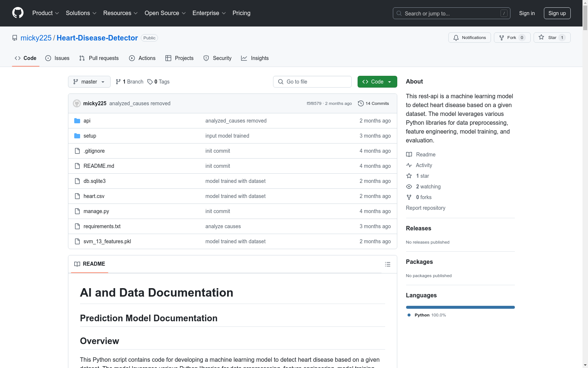Click the fork icon in Fork button
The image size is (588, 368).
point(502,38)
